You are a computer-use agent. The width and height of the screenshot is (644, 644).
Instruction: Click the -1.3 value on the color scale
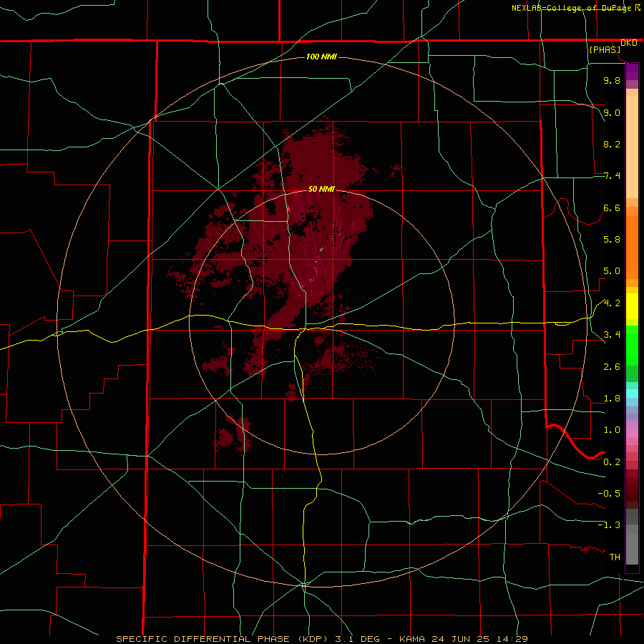[609, 525]
